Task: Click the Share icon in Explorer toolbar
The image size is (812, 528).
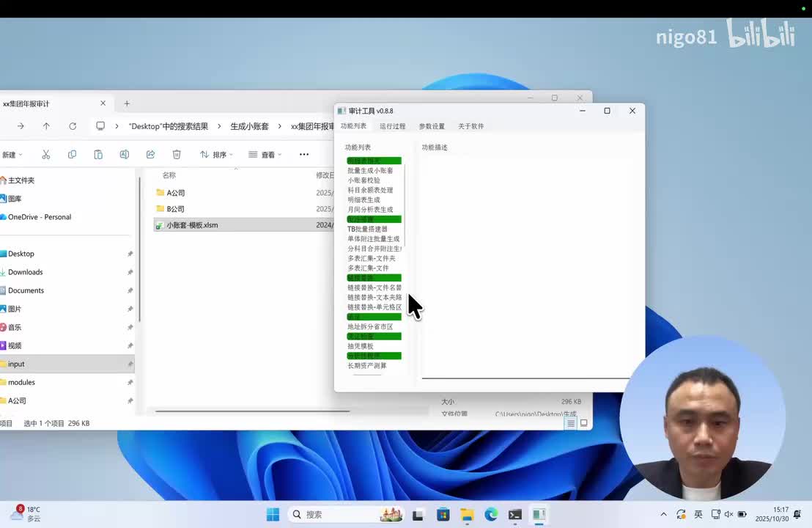Action: point(150,155)
